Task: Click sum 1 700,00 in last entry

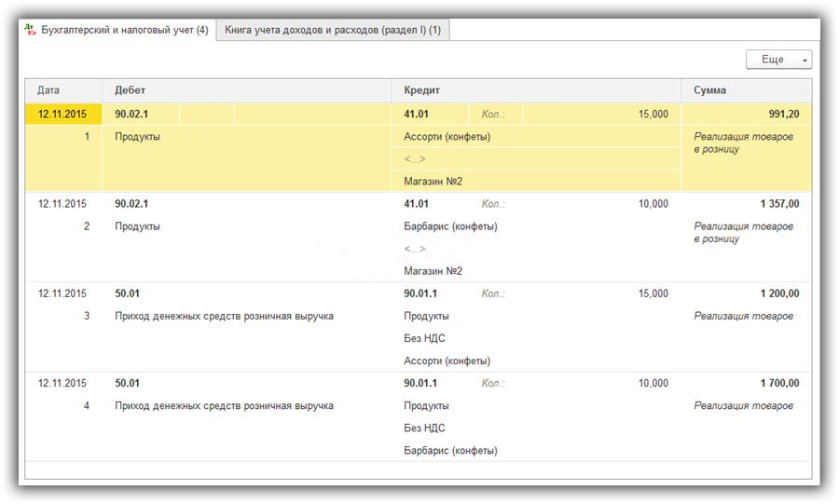Action: click(x=779, y=383)
